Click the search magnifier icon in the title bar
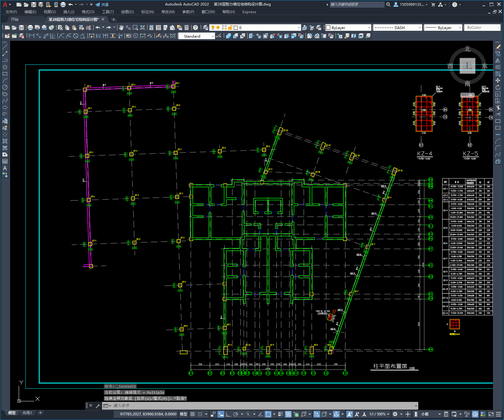Viewport: 504px width, 420px height. [388, 5]
